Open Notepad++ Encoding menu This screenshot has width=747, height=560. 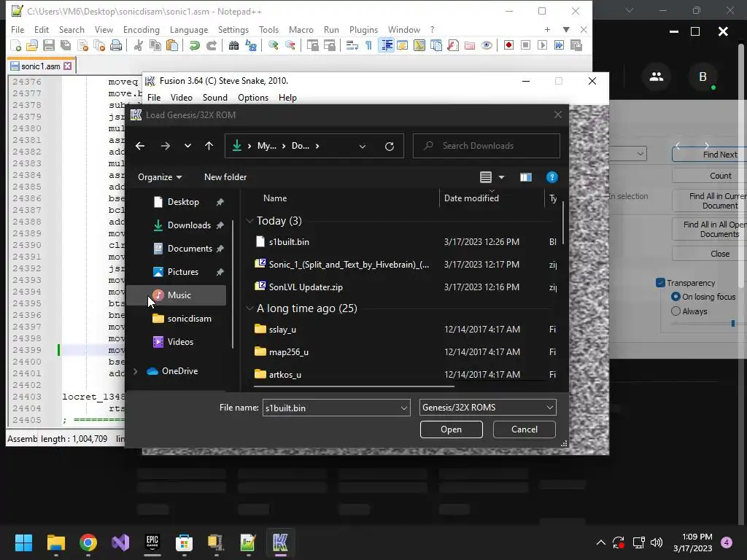coord(141,29)
